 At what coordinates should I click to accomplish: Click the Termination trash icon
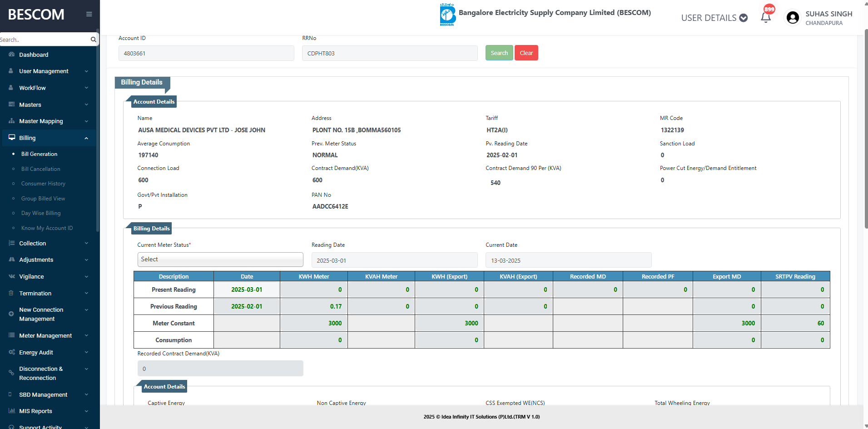pyautogui.click(x=11, y=293)
